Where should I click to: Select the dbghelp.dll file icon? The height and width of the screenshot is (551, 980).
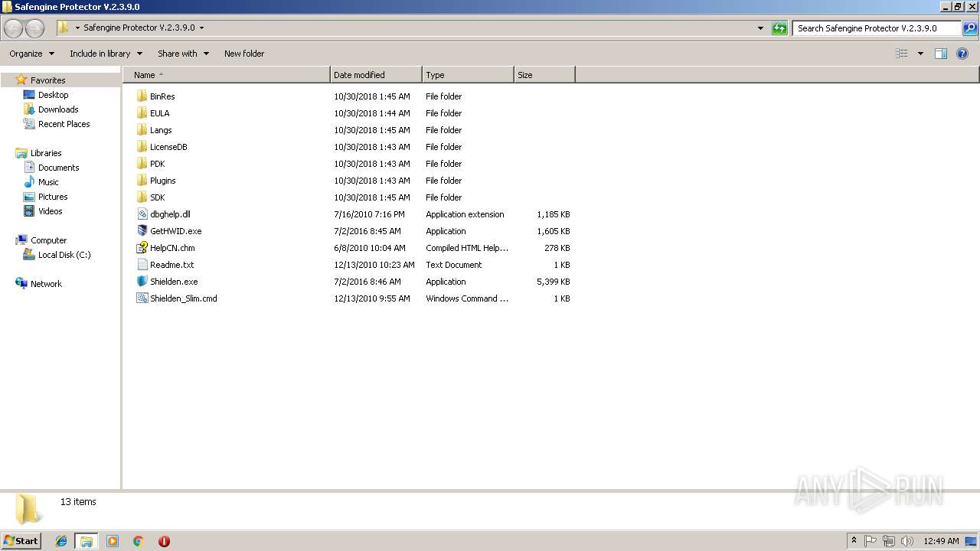pos(142,214)
